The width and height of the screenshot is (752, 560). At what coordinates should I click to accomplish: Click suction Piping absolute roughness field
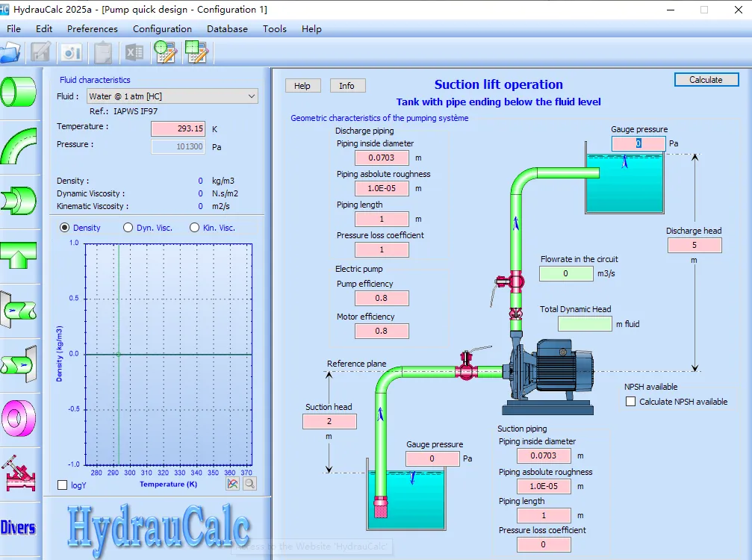(544, 486)
